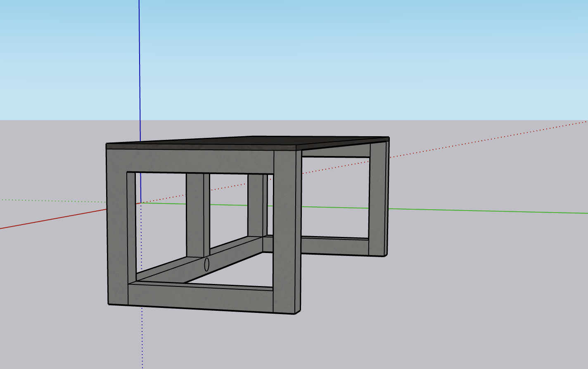
Task: Select the rear bottom rail on the right side
Action: pyautogui.click(x=334, y=246)
